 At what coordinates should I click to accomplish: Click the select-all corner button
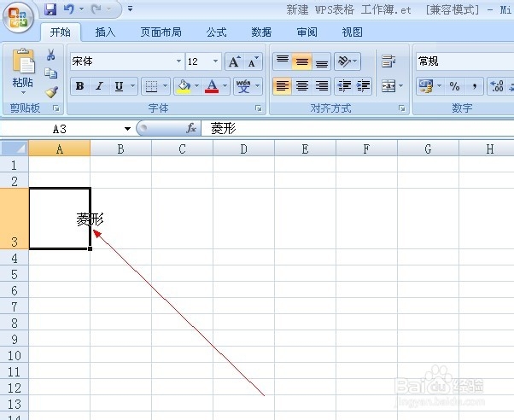(15, 149)
